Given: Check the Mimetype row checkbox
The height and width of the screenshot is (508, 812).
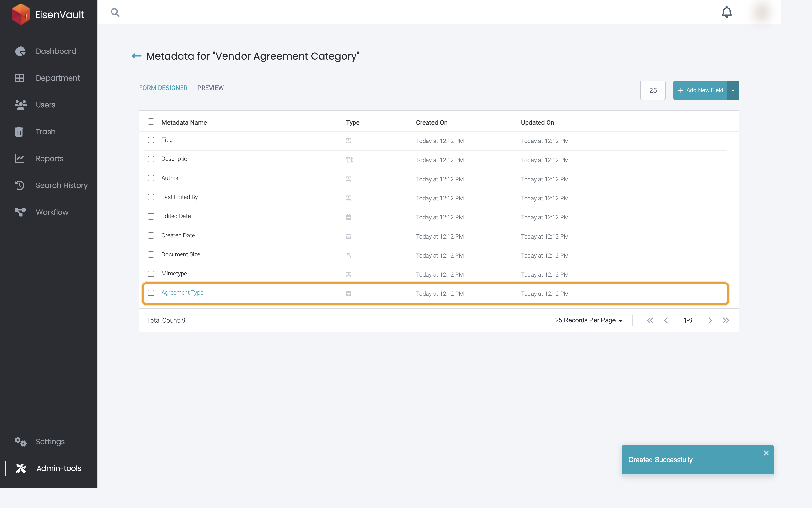Looking at the screenshot, I should click(151, 274).
